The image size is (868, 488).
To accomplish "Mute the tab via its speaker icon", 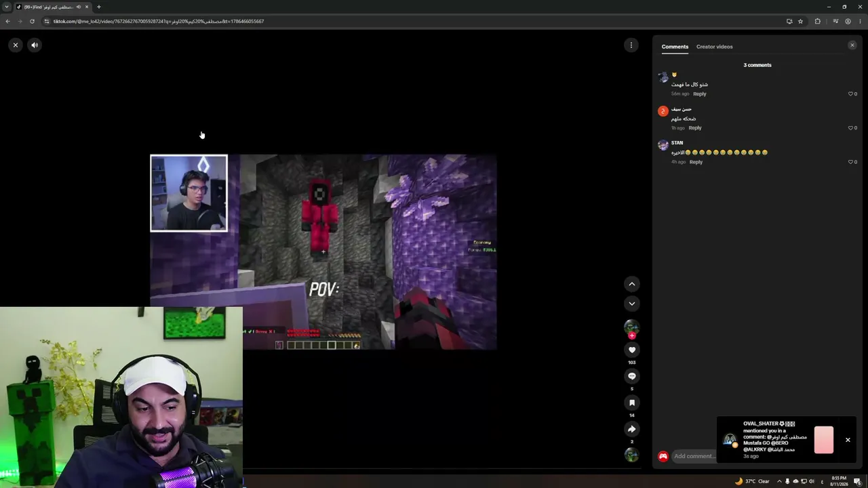I will coord(79,7).
